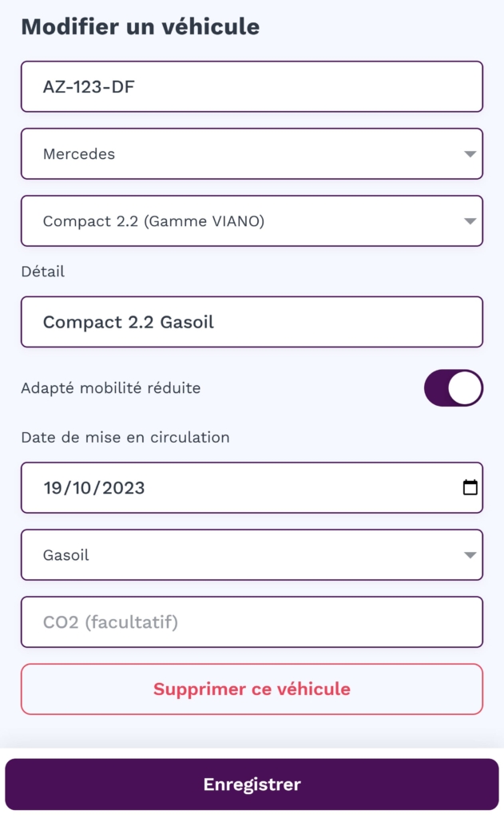Click the 'Date de mise en circulation' label
Screen dimensions: 504x818
(125, 437)
